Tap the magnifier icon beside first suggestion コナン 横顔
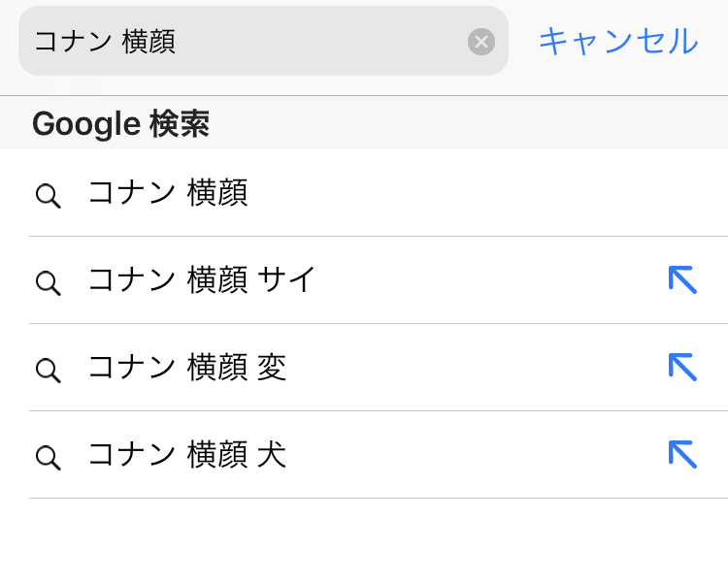Viewport: 728px width, 584px height. click(x=48, y=195)
